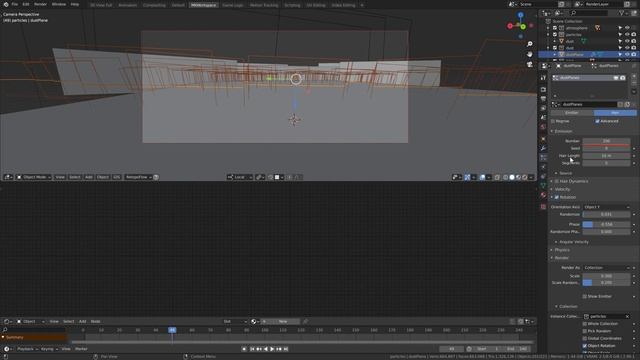Toggle viewport visibility eye for dustPlane row
640x360 pixels.
point(627,54)
